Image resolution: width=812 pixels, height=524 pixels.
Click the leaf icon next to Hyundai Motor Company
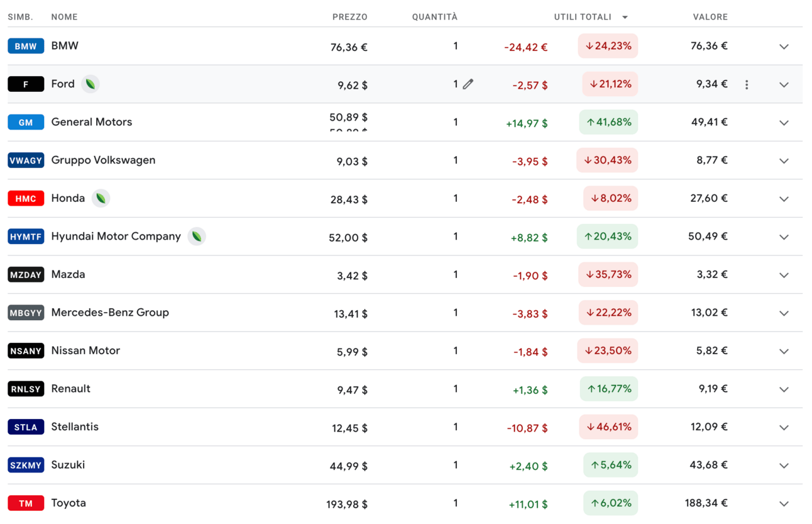(x=197, y=237)
